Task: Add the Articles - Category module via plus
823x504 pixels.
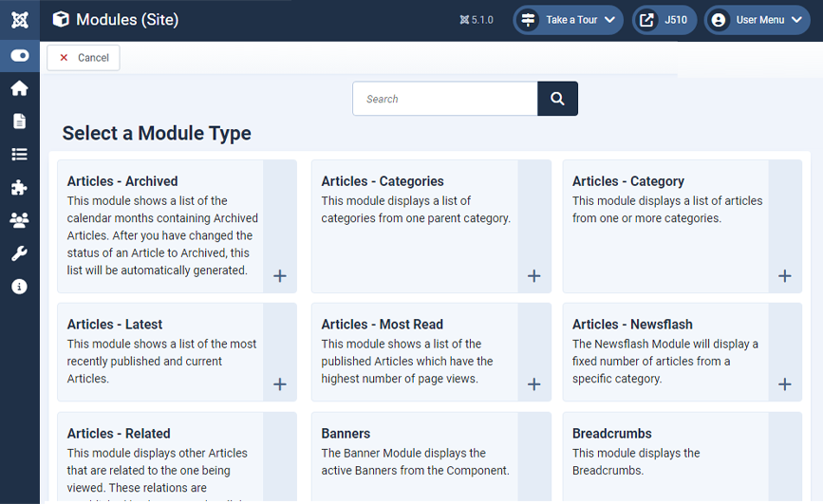Action: pyautogui.click(x=785, y=275)
